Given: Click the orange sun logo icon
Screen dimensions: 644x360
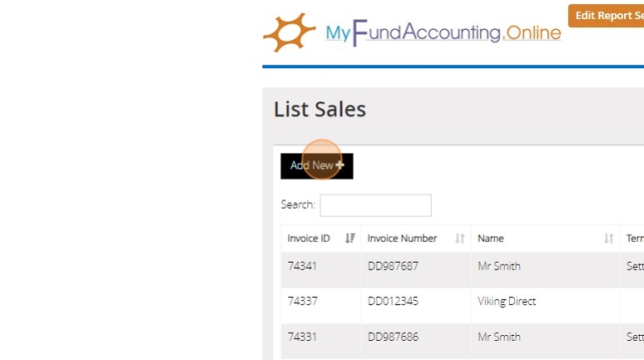Looking at the screenshot, I should [289, 32].
